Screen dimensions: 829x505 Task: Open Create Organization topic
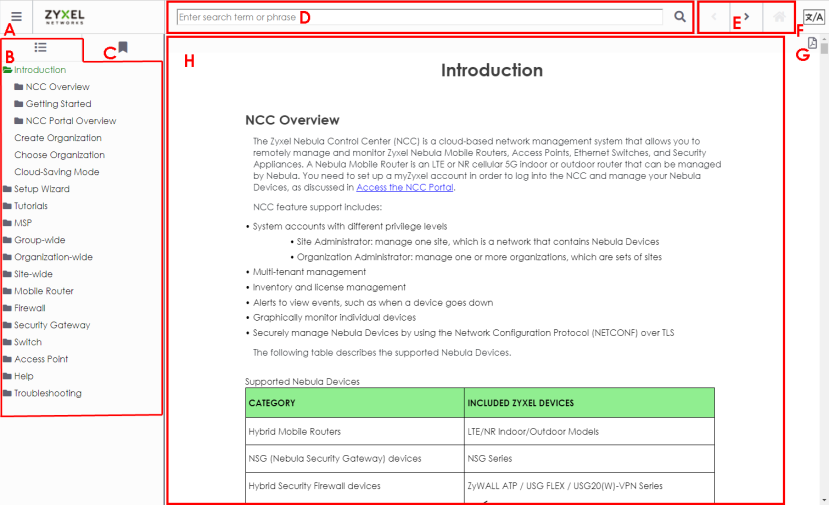click(58, 138)
